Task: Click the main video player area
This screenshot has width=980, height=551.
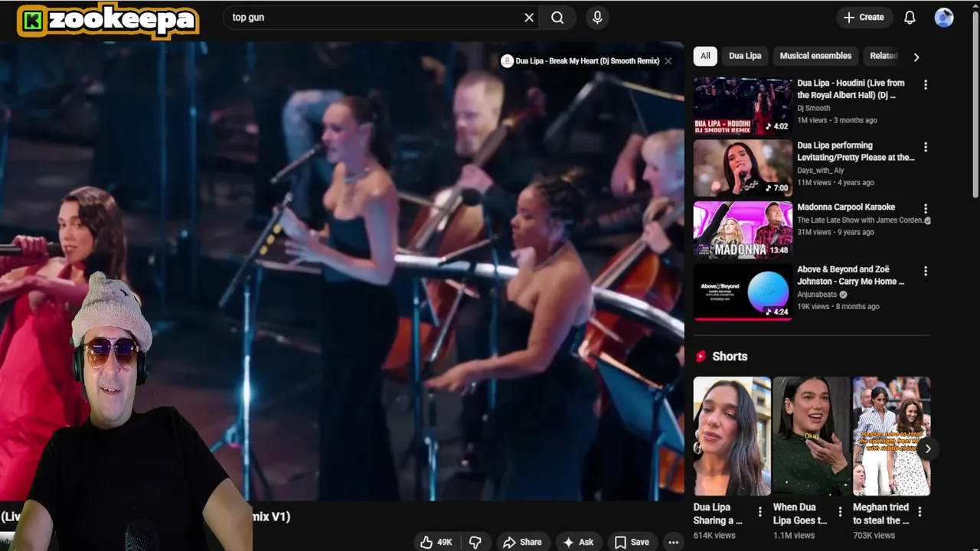Action: pos(341,271)
